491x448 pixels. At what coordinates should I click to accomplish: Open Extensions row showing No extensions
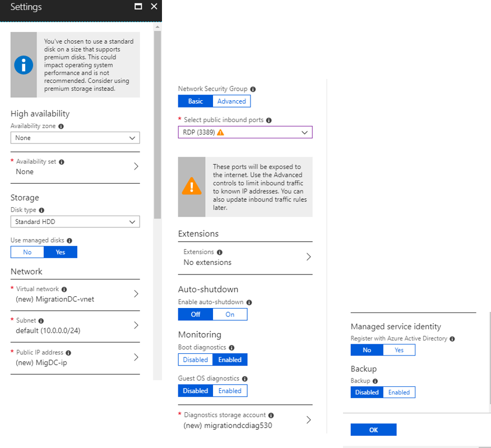tap(245, 258)
